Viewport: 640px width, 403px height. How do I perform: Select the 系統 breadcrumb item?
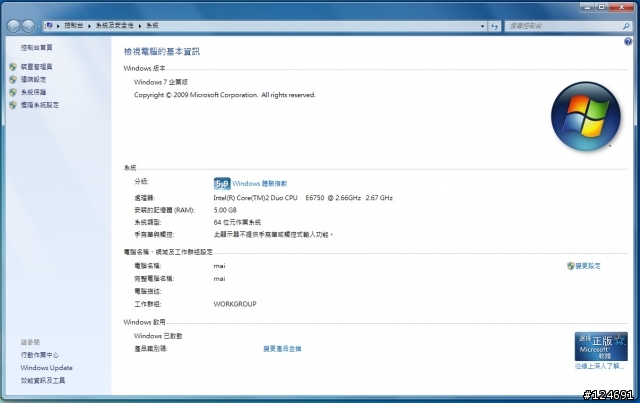tap(152, 25)
